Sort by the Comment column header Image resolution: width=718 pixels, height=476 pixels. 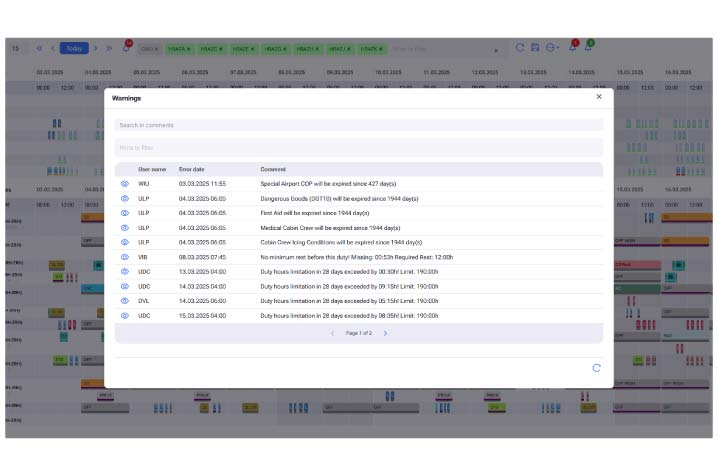point(273,169)
